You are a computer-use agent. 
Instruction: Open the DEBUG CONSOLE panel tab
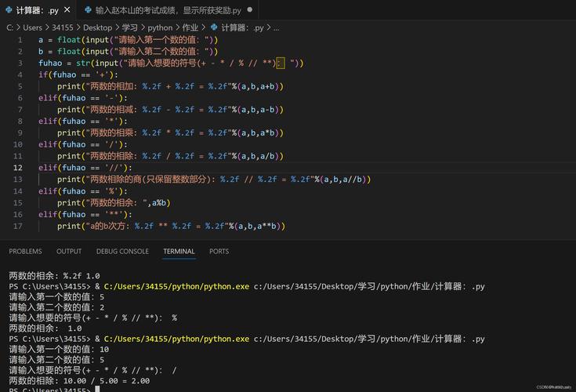(122, 252)
